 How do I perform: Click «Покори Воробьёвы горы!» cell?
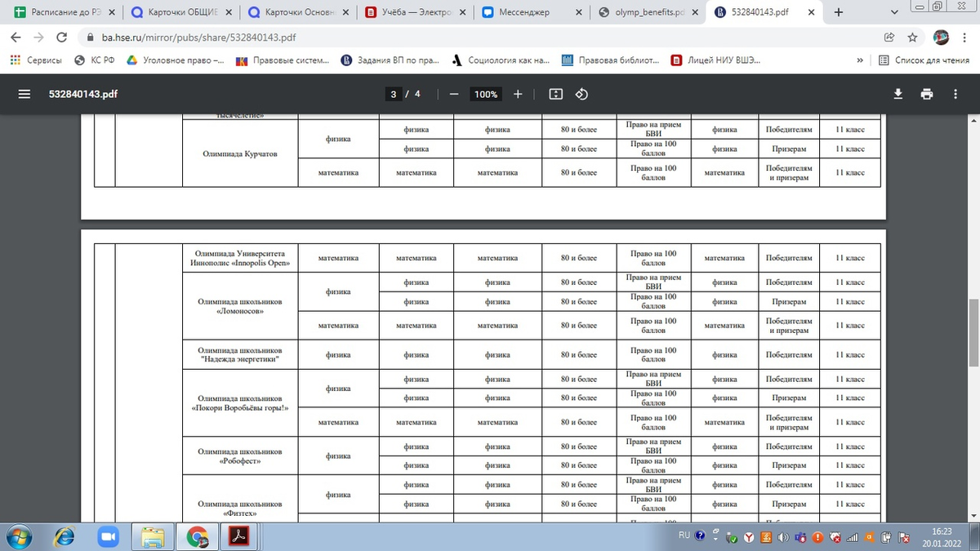[x=240, y=402]
